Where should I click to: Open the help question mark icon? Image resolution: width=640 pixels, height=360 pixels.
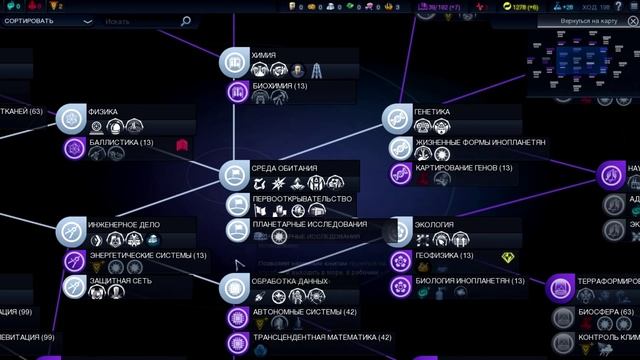[x=619, y=6]
